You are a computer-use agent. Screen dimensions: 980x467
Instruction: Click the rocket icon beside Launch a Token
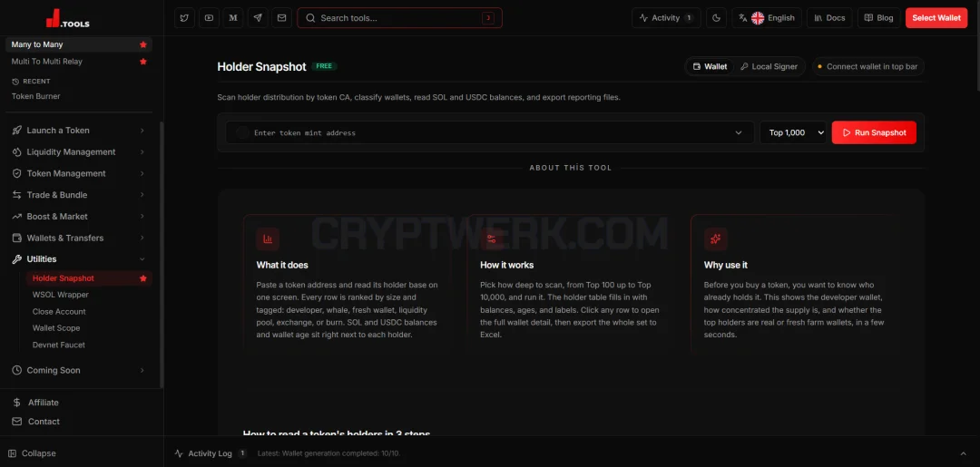pos(17,131)
